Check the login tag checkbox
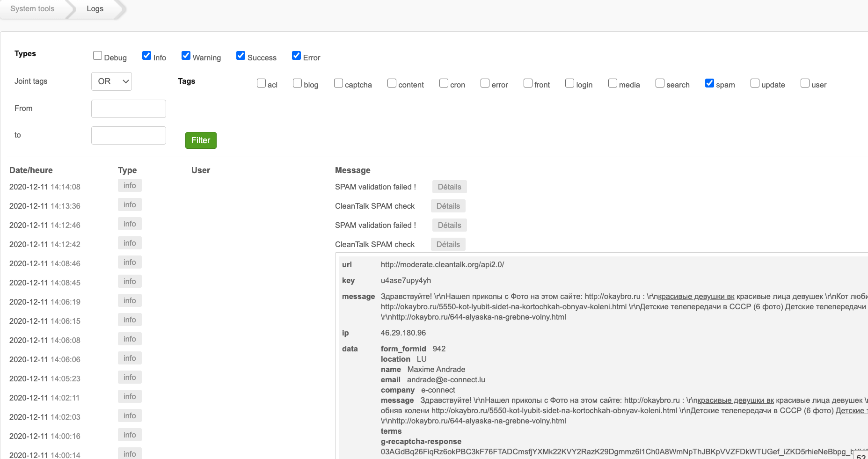868x459 pixels. point(569,83)
